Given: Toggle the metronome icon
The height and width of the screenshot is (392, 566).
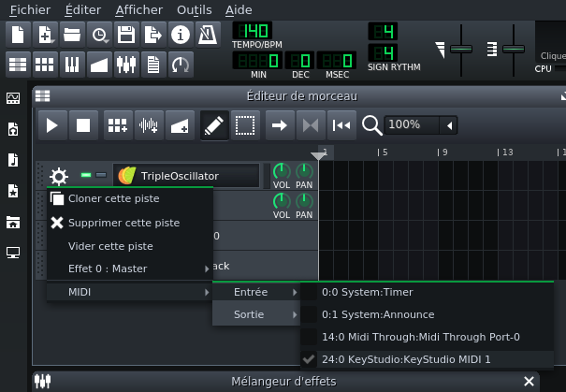Looking at the screenshot, I should [208, 35].
